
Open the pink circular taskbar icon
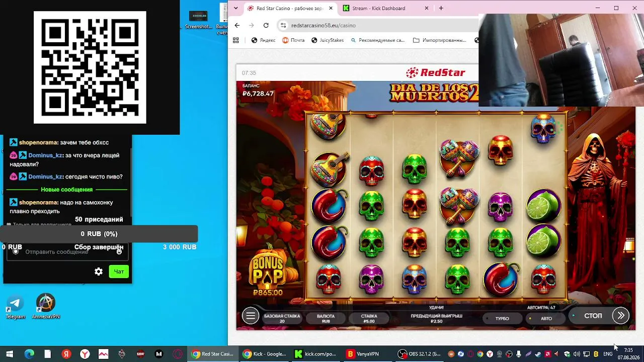click(x=178, y=354)
